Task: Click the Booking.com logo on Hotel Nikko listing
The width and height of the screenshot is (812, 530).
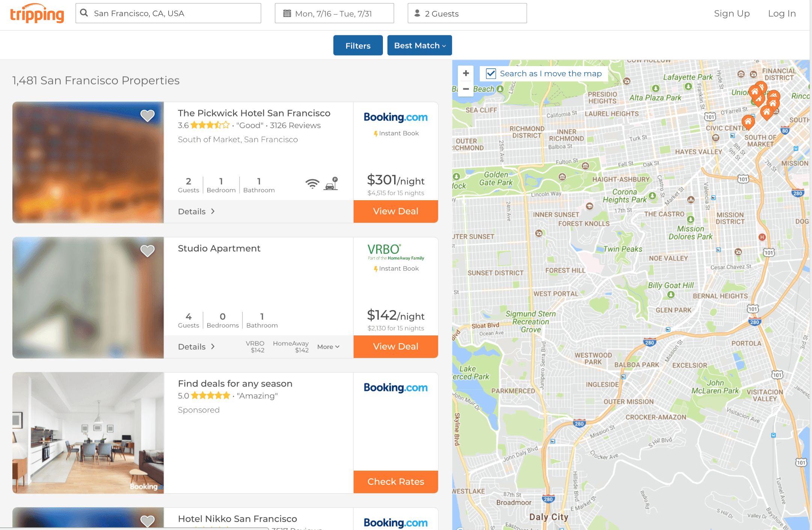Action: (x=396, y=523)
